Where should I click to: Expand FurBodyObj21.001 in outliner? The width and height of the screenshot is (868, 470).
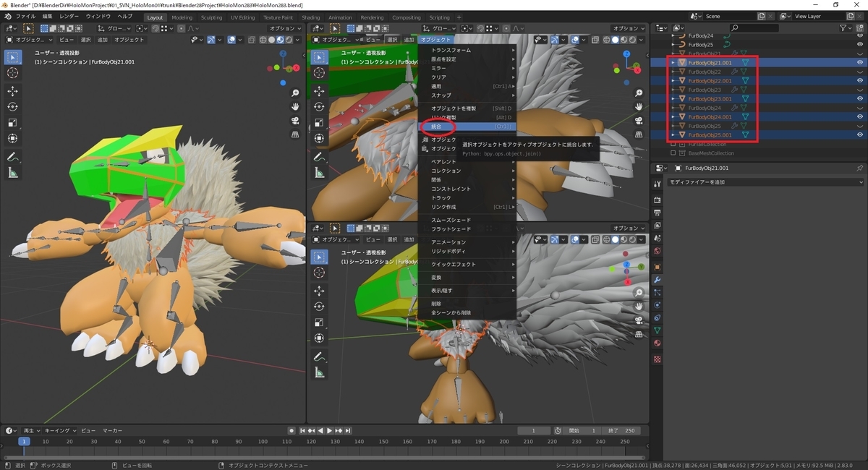(673, 63)
